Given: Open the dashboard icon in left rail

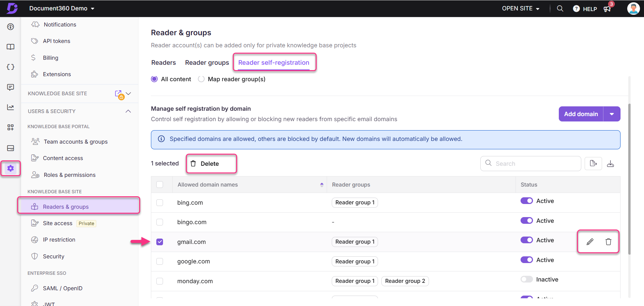Looking at the screenshot, I should point(10,27).
